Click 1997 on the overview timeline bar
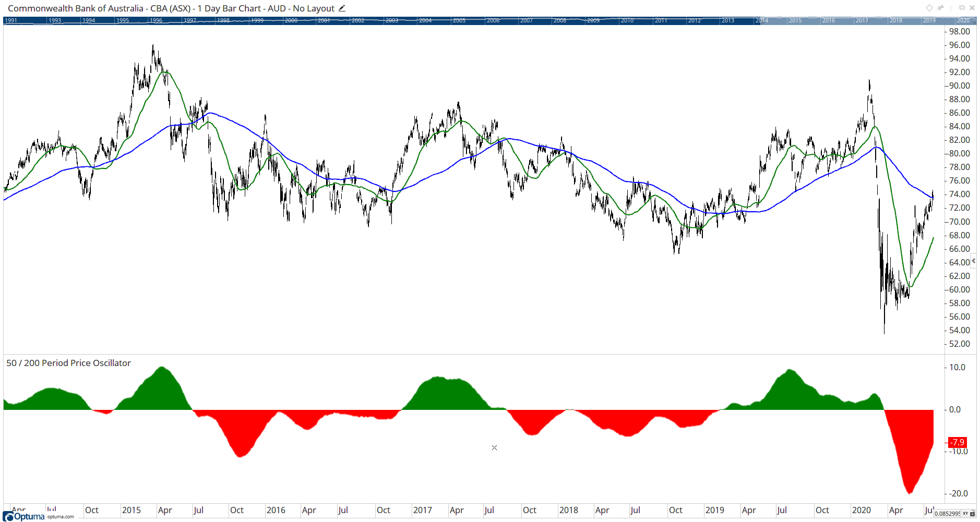The width and height of the screenshot is (980, 522). [x=190, y=20]
